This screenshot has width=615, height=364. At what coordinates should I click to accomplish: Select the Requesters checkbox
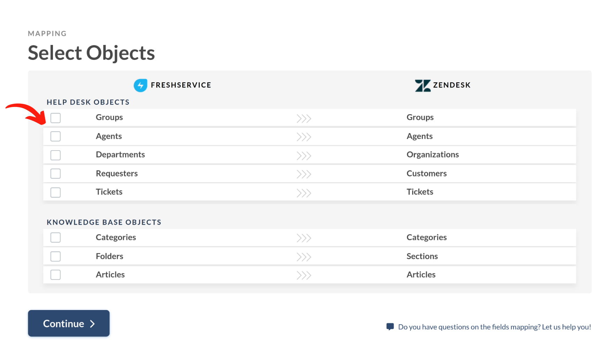click(x=55, y=173)
